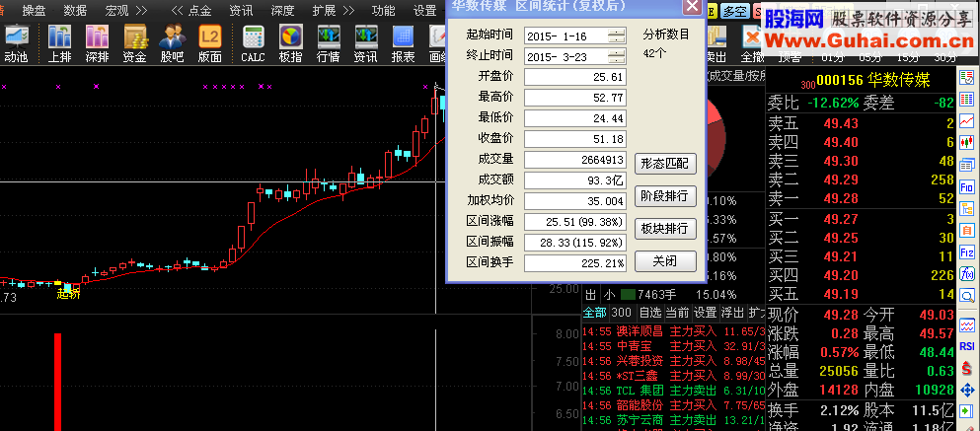Click the 关闭 button in statistics dialog
This screenshot has width=980, height=431.
[x=665, y=261]
